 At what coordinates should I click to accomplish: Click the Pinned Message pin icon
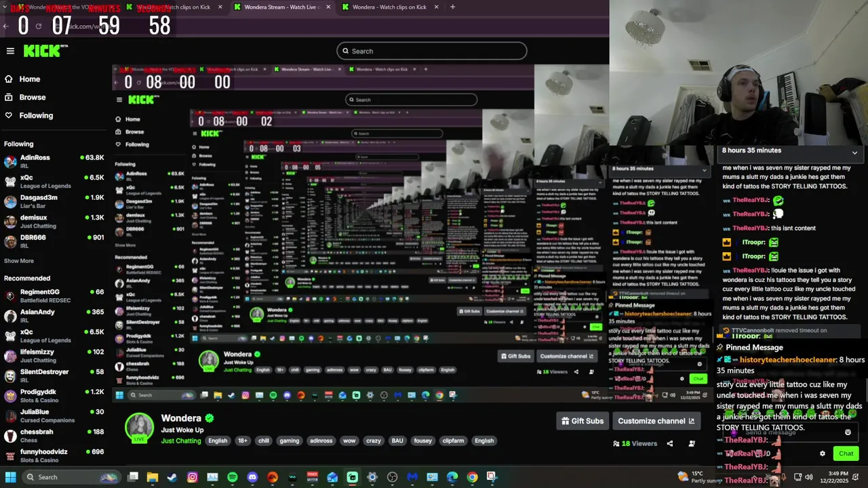[x=720, y=348]
